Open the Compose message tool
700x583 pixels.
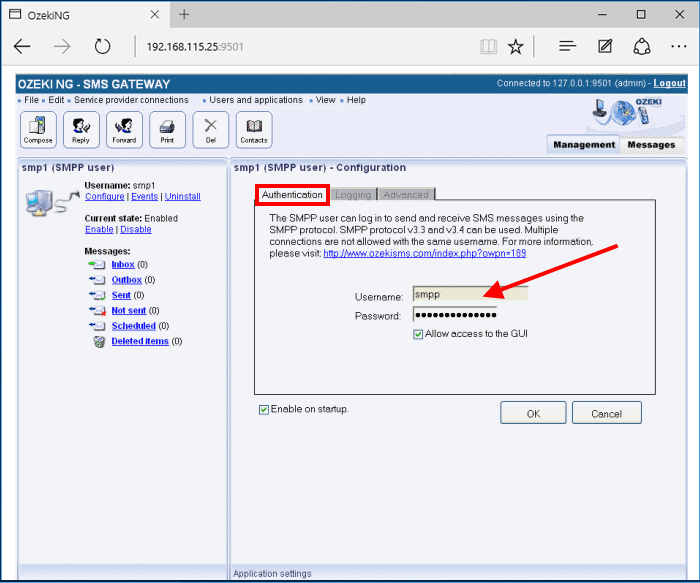click(x=38, y=129)
